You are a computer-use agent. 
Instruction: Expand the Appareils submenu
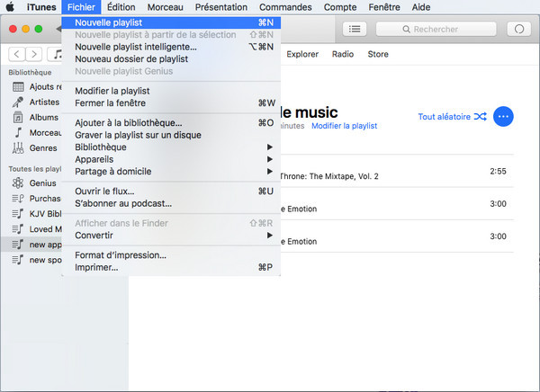coord(171,159)
